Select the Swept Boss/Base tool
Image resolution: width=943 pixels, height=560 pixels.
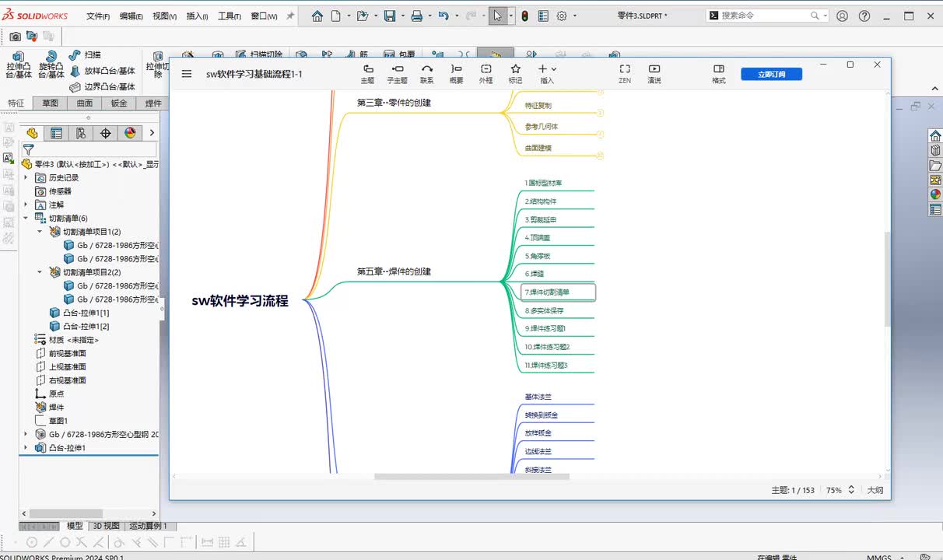(x=86, y=54)
